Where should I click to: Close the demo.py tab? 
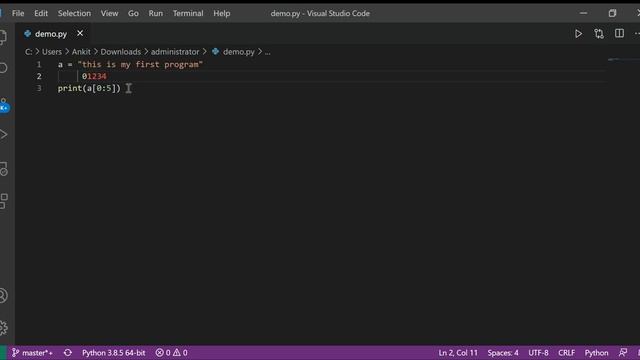click(80, 33)
